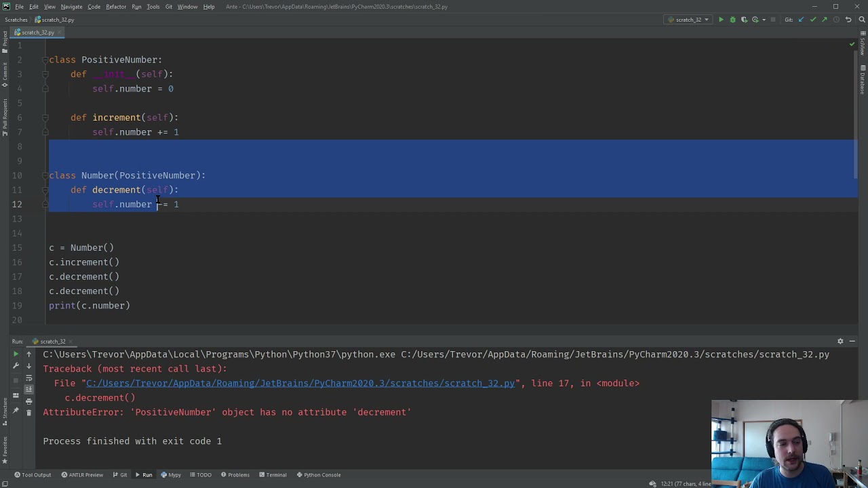This screenshot has width=868, height=488.
Task: Update project with blue Git arrow
Action: [x=802, y=20]
